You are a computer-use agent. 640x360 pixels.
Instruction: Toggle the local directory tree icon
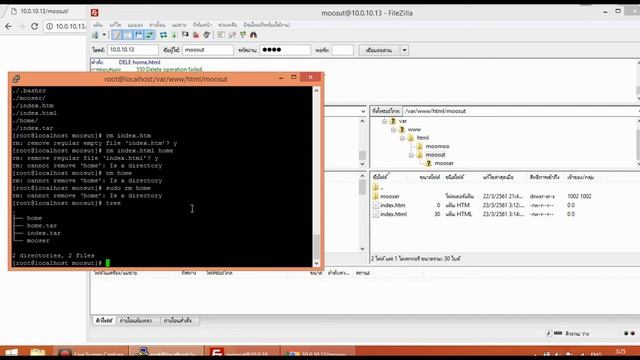click(128, 35)
